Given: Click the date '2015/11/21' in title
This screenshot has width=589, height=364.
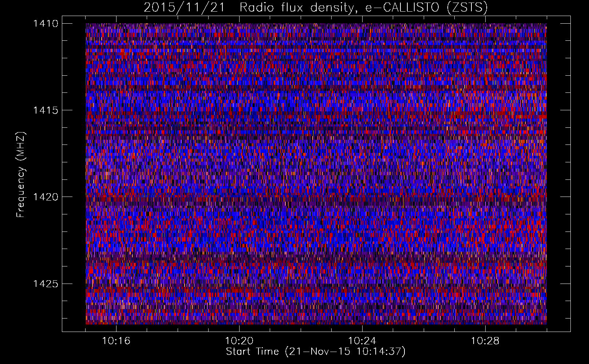Looking at the screenshot, I should click(184, 7).
